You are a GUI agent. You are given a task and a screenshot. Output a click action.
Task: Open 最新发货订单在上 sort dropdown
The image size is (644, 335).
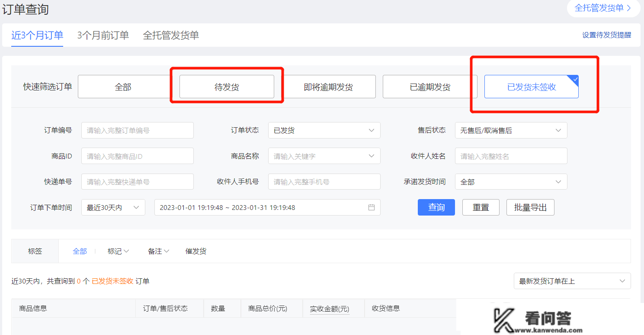tap(572, 281)
